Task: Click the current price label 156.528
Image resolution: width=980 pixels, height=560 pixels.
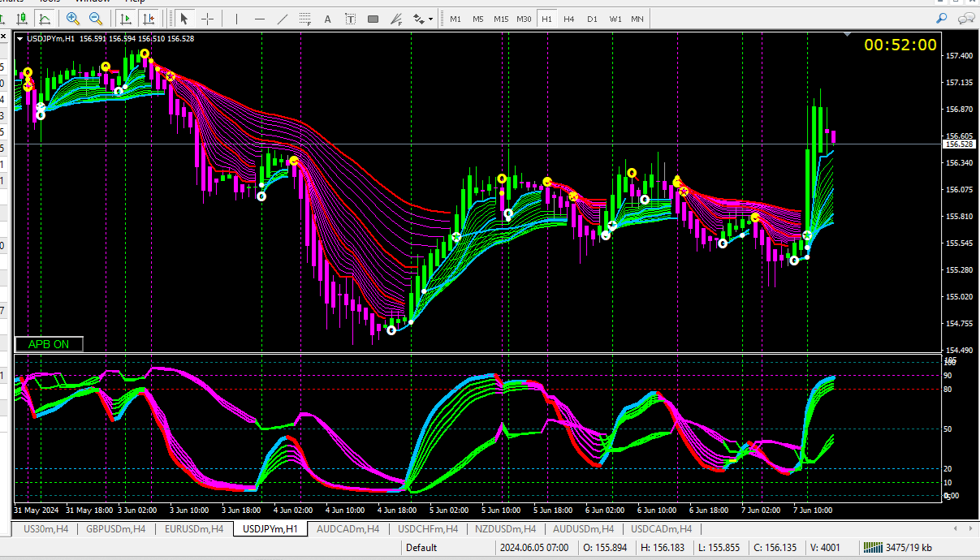Action: (960, 144)
